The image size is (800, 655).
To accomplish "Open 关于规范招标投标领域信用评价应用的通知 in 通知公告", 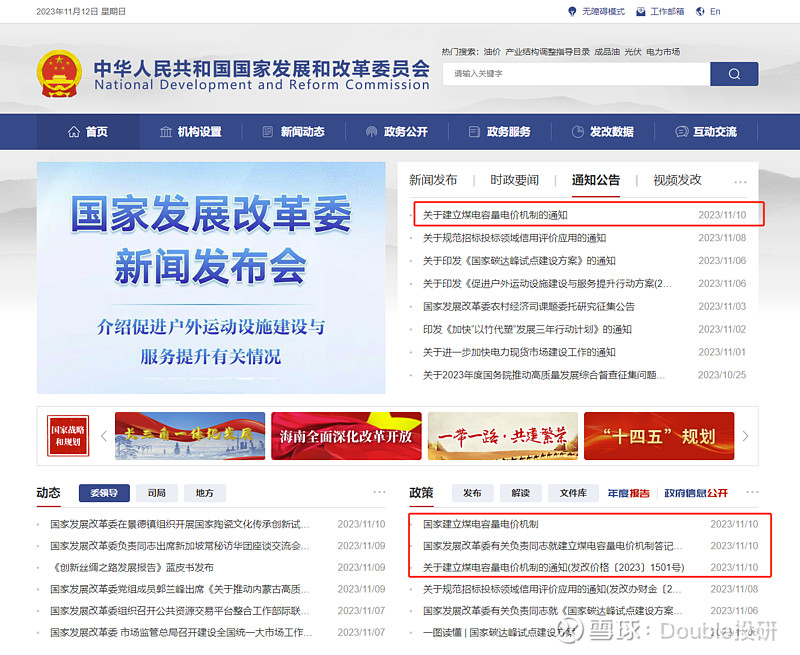I will coord(514,238).
